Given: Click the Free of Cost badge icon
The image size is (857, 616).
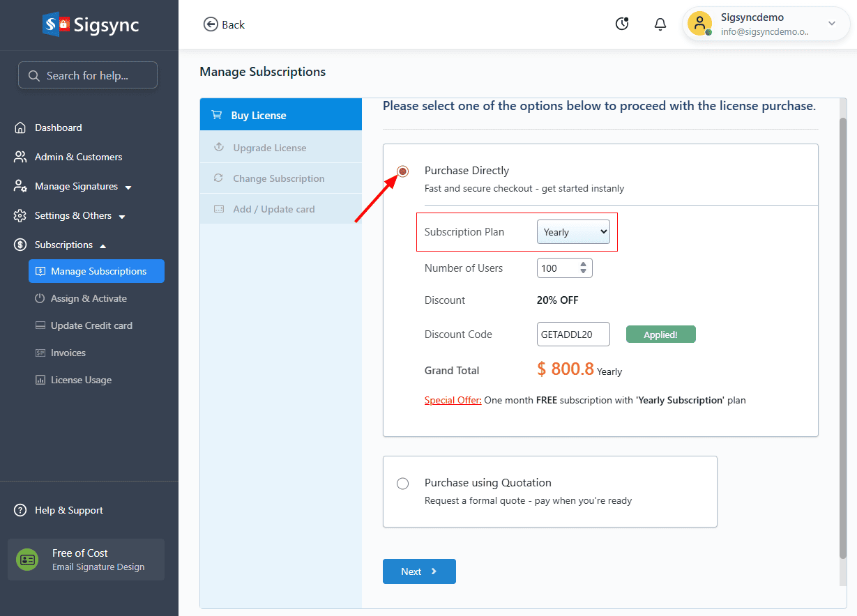Looking at the screenshot, I should point(27,560).
